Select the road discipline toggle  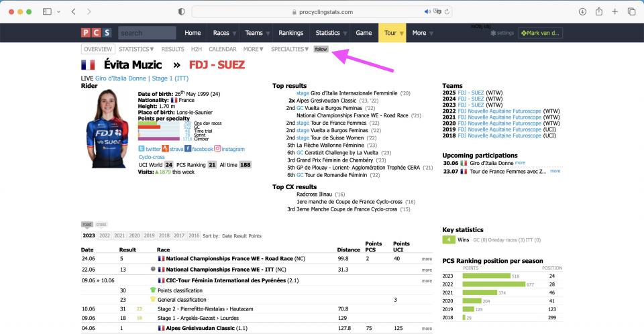[x=87, y=225]
